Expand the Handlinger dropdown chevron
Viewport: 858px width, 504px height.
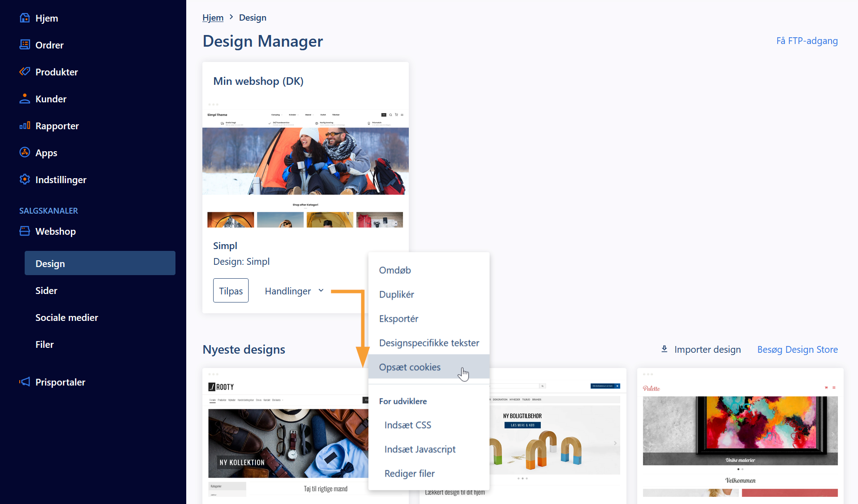[x=321, y=290]
